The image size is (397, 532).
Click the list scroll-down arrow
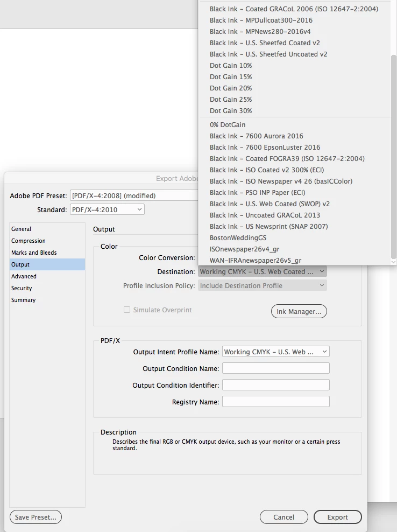click(394, 262)
